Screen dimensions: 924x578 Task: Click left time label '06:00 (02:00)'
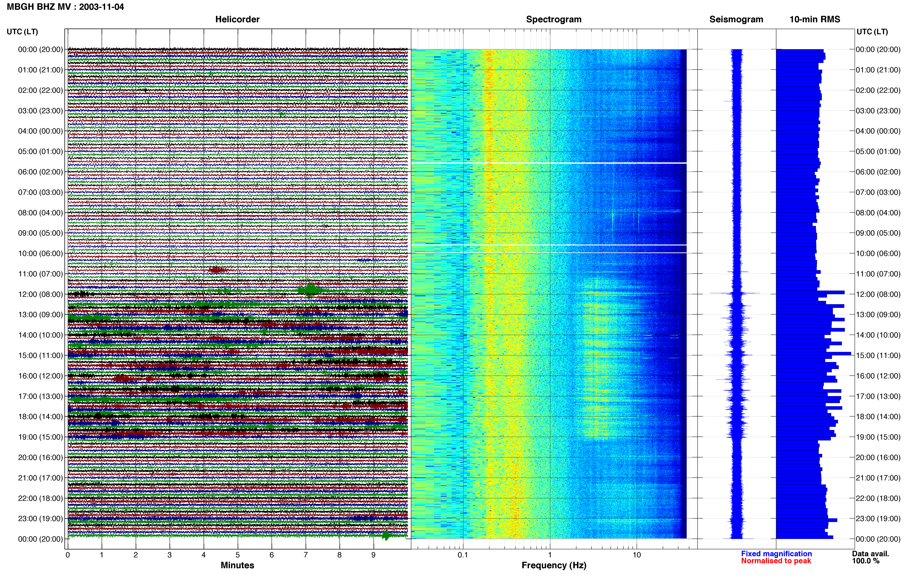coord(41,172)
